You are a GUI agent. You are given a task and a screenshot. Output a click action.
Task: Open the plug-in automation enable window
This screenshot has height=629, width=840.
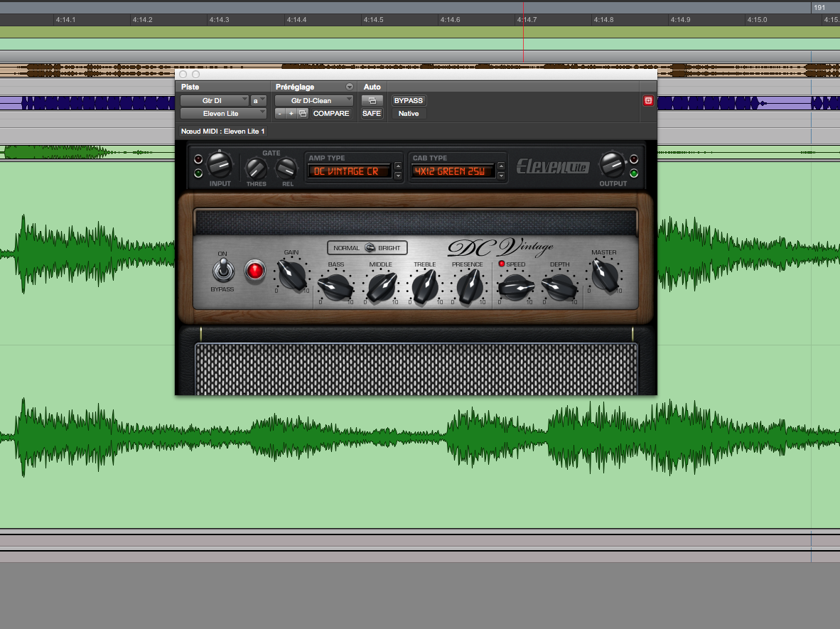point(372,101)
